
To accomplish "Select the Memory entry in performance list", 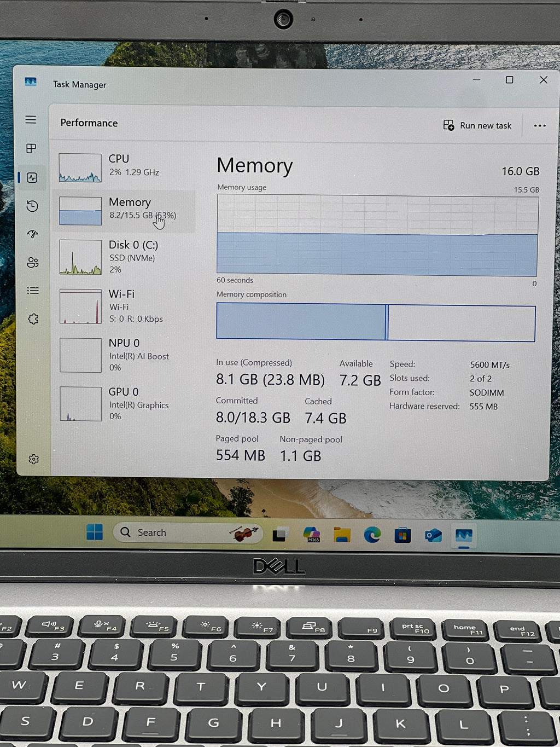I will [125, 211].
